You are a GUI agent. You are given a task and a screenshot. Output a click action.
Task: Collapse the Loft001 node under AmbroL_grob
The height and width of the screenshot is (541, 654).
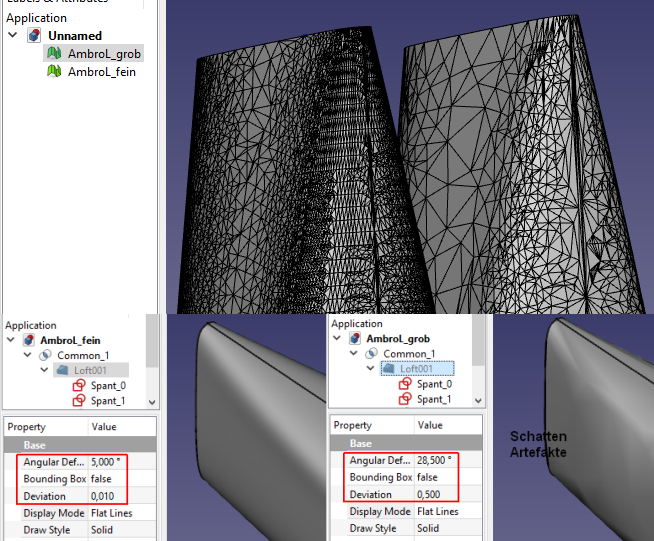[x=370, y=369]
